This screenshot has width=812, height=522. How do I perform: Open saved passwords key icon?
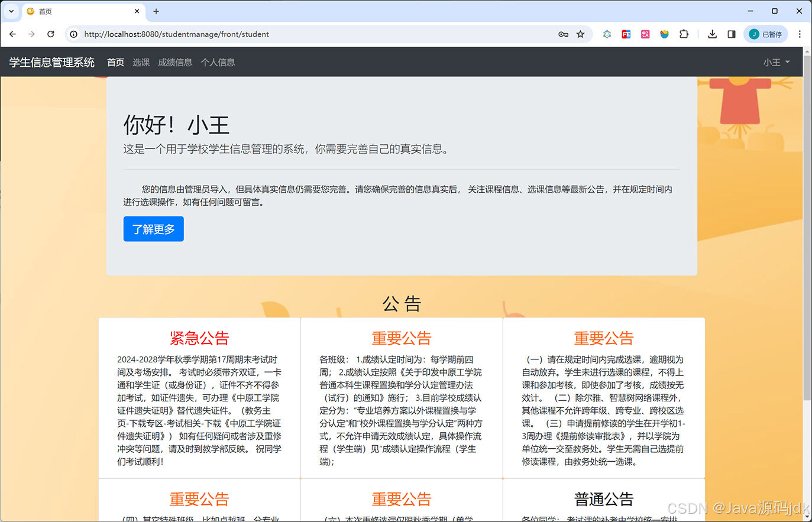[563, 34]
